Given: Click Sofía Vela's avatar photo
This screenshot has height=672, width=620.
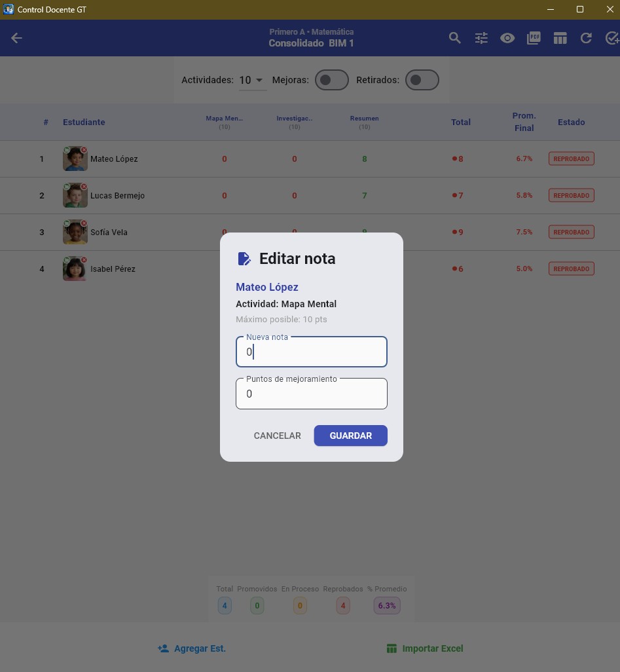Looking at the screenshot, I should [75, 232].
